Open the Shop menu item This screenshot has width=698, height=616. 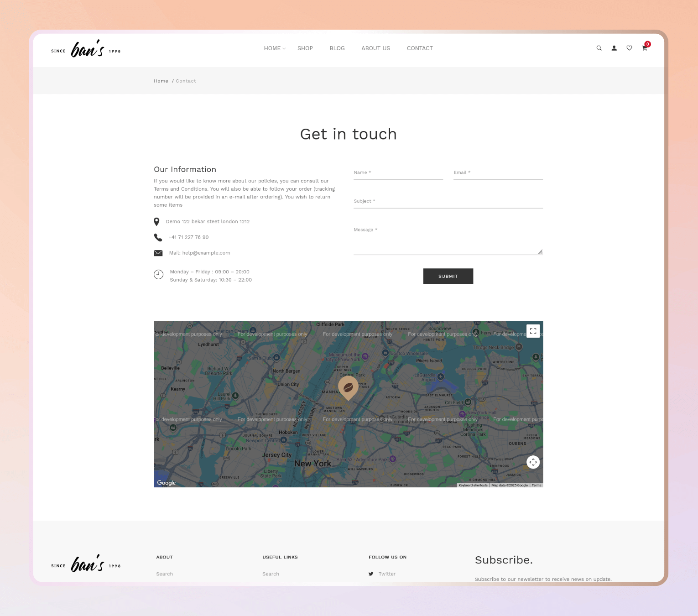click(305, 48)
